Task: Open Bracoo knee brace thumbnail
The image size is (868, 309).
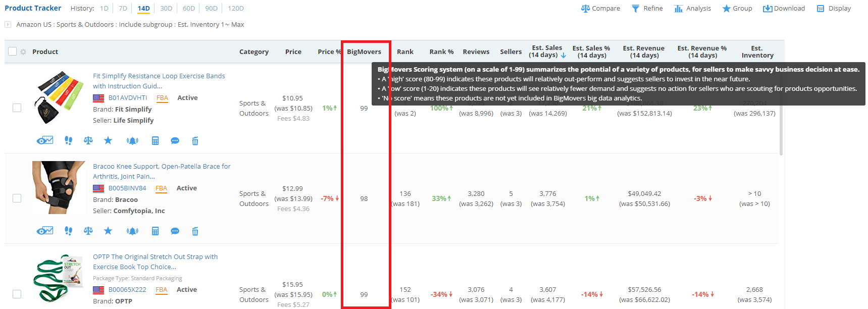Action: click(x=59, y=188)
